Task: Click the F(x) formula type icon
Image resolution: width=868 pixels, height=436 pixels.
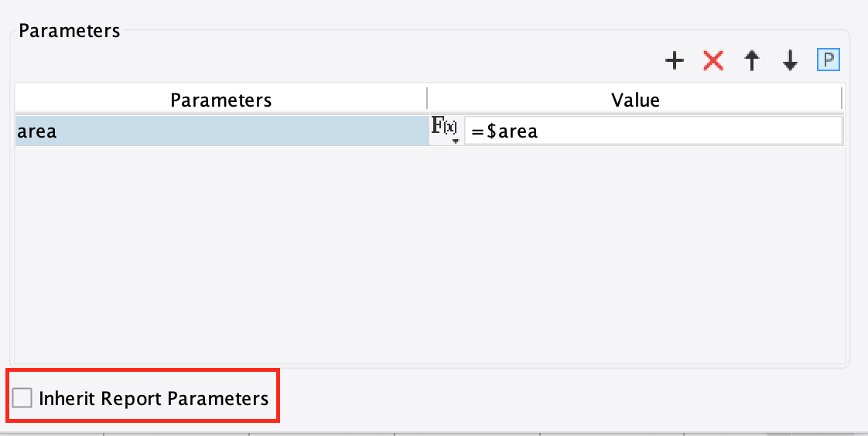Action: (444, 128)
